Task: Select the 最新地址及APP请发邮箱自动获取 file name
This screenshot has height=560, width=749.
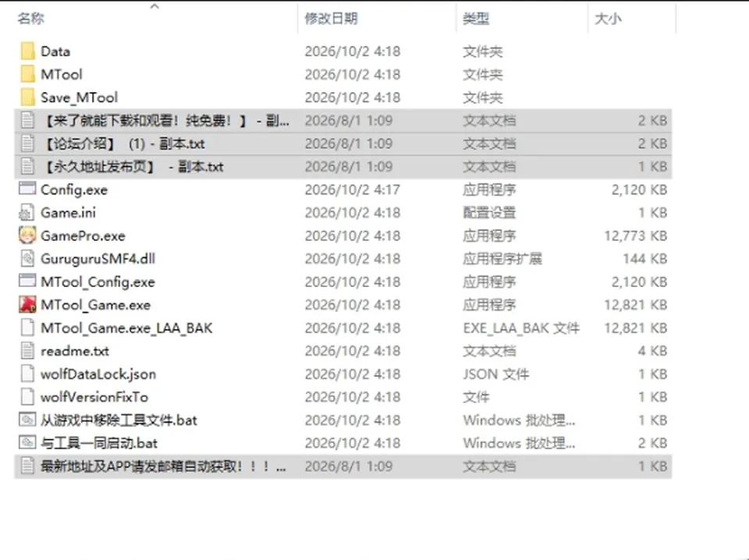Action: pos(163,466)
